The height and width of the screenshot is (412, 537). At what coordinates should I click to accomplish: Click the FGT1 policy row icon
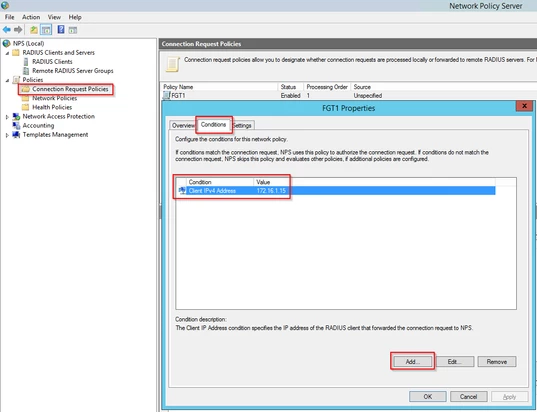click(x=166, y=96)
